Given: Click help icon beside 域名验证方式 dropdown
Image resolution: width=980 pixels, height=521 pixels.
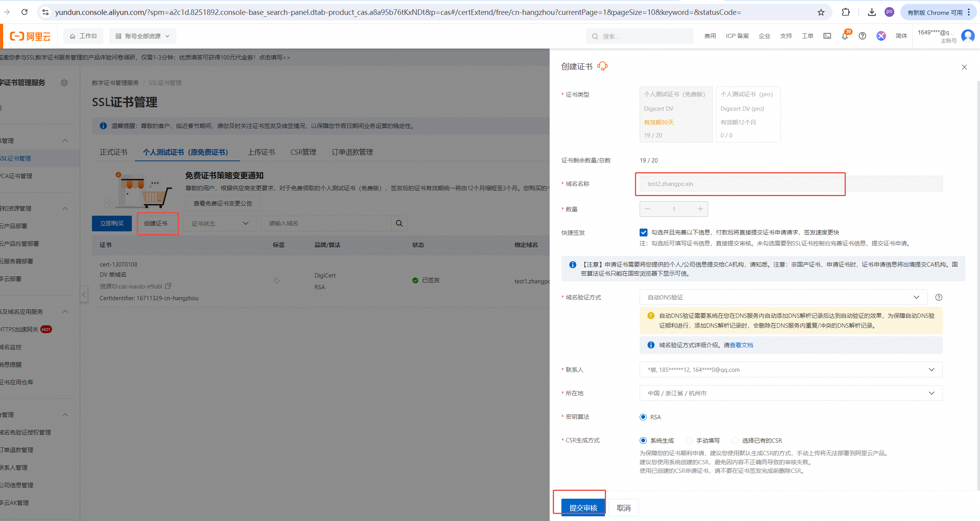Looking at the screenshot, I should coord(939,297).
